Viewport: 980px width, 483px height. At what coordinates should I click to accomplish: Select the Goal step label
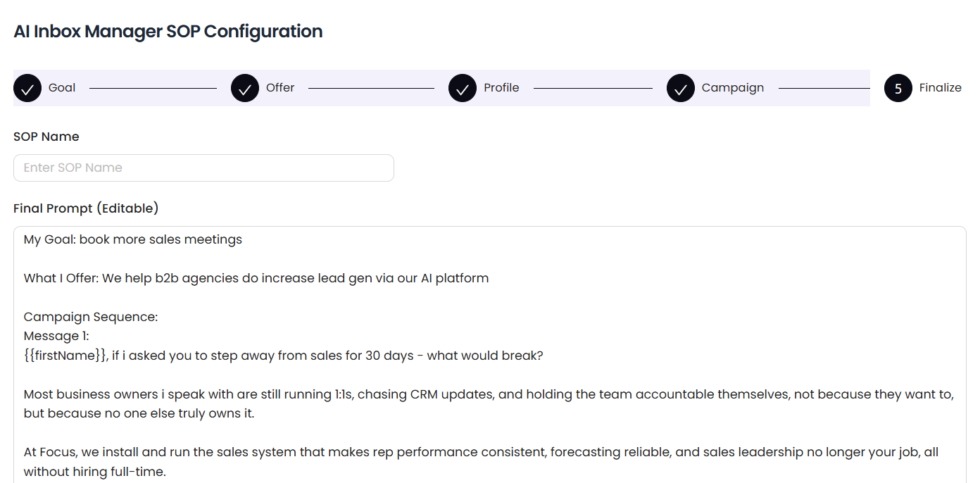pos(61,87)
